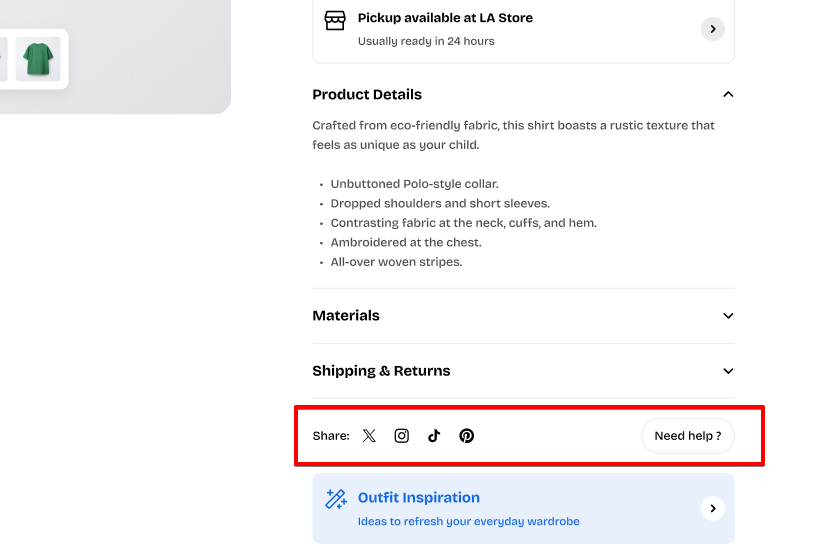Screen dimensions: 813x553
Task: Share product on Pinterest
Action: pyautogui.click(x=466, y=436)
